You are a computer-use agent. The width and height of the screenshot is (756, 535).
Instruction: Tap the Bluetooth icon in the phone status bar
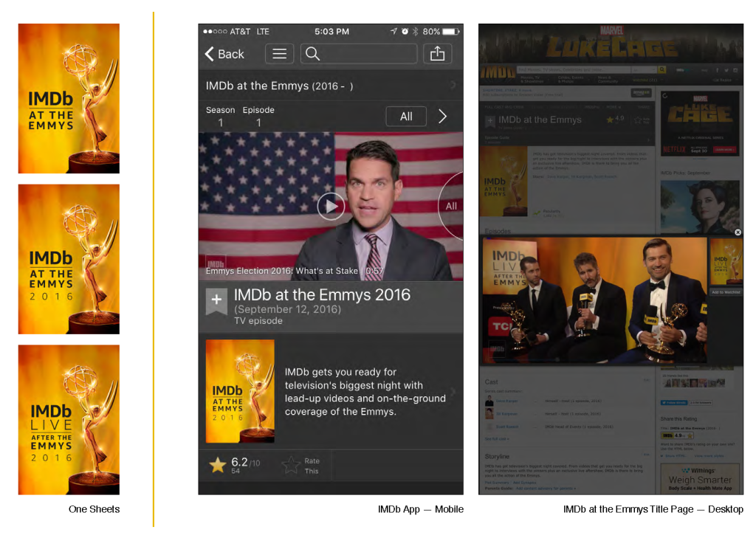pos(415,31)
